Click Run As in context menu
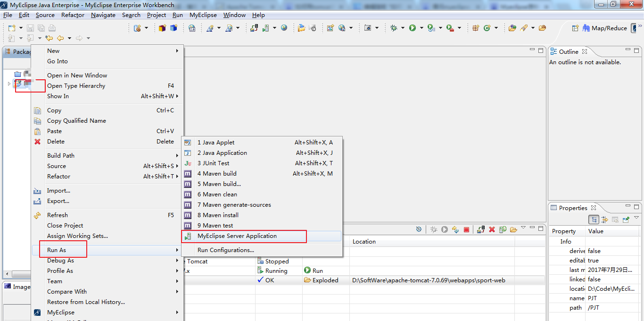The width and height of the screenshot is (644, 321). [x=107, y=250]
